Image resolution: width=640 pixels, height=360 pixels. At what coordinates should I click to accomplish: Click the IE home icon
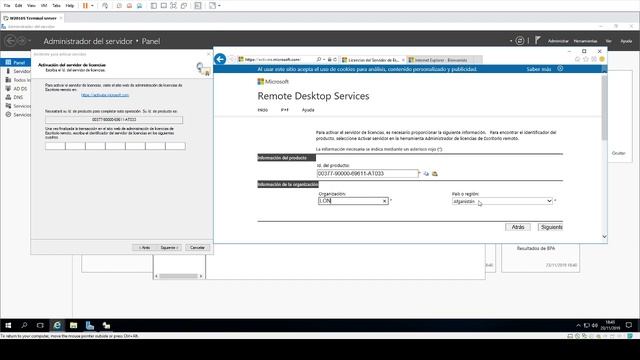(577, 59)
